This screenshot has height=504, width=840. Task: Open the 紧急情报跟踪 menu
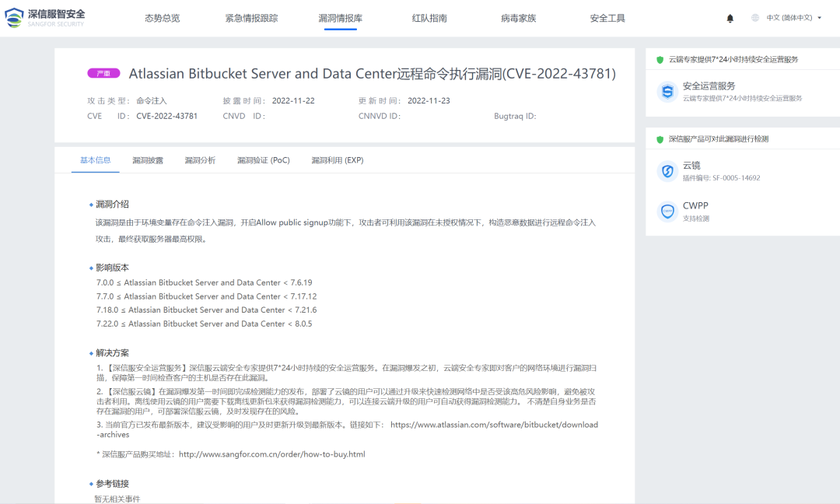pos(251,18)
